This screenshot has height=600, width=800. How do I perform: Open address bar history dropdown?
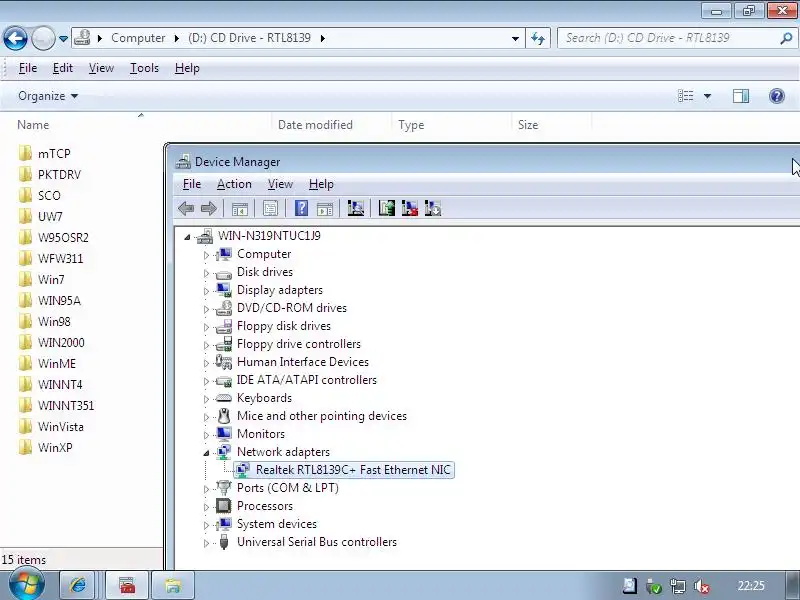point(515,38)
